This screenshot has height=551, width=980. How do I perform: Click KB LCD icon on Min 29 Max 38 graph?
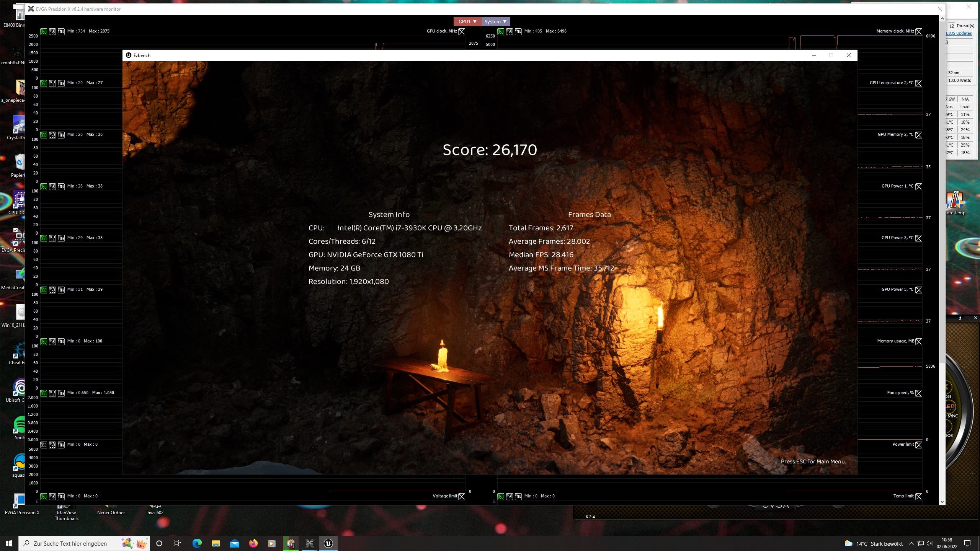(52, 238)
